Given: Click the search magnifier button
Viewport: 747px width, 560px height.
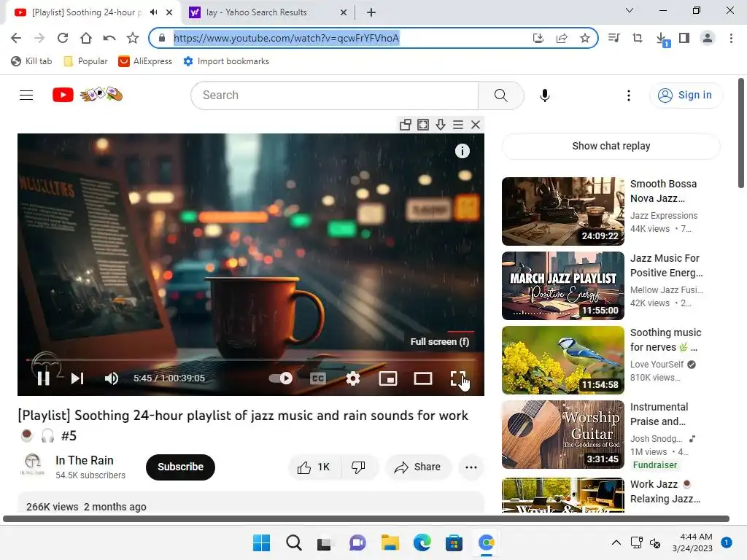Looking at the screenshot, I should tap(500, 96).
